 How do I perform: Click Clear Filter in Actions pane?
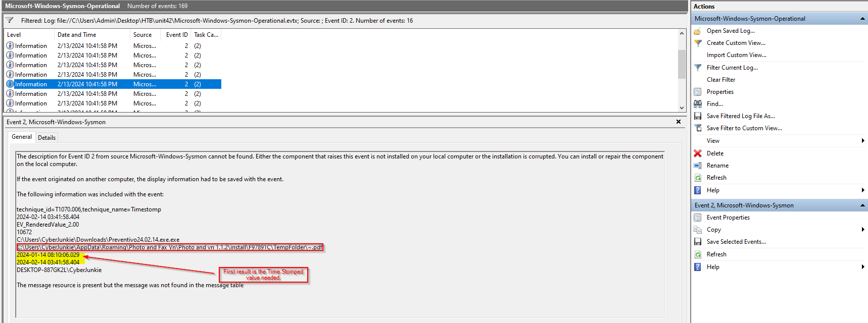click(720, 80)
